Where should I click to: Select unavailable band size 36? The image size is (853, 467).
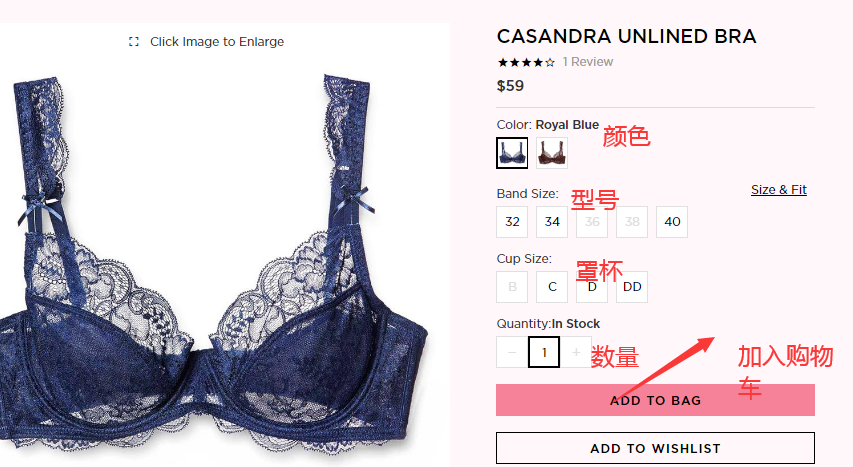[x=592, y=222]
